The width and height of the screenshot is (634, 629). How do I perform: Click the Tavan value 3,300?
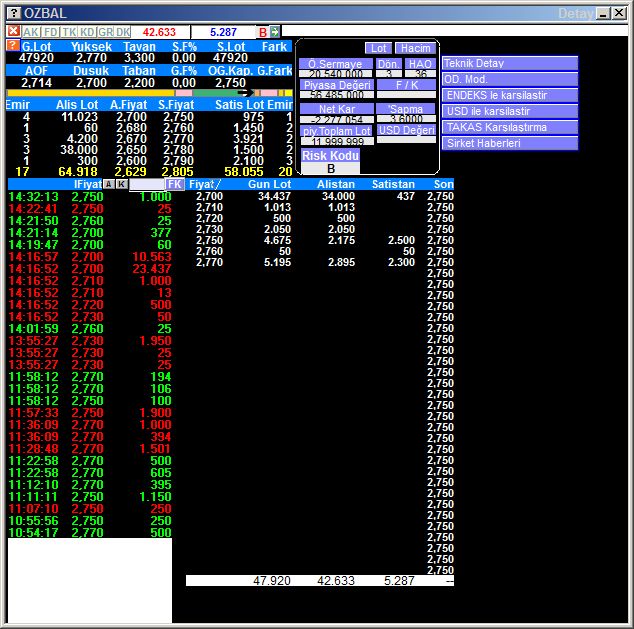[x=139, y=58]
